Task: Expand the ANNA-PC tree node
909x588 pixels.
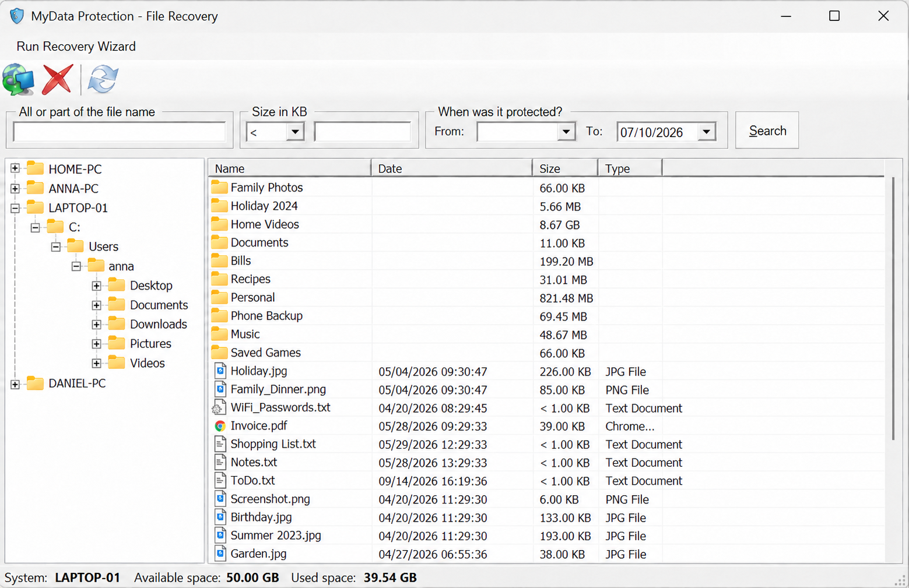Action: pyautogui.click(x=15, y=188)
